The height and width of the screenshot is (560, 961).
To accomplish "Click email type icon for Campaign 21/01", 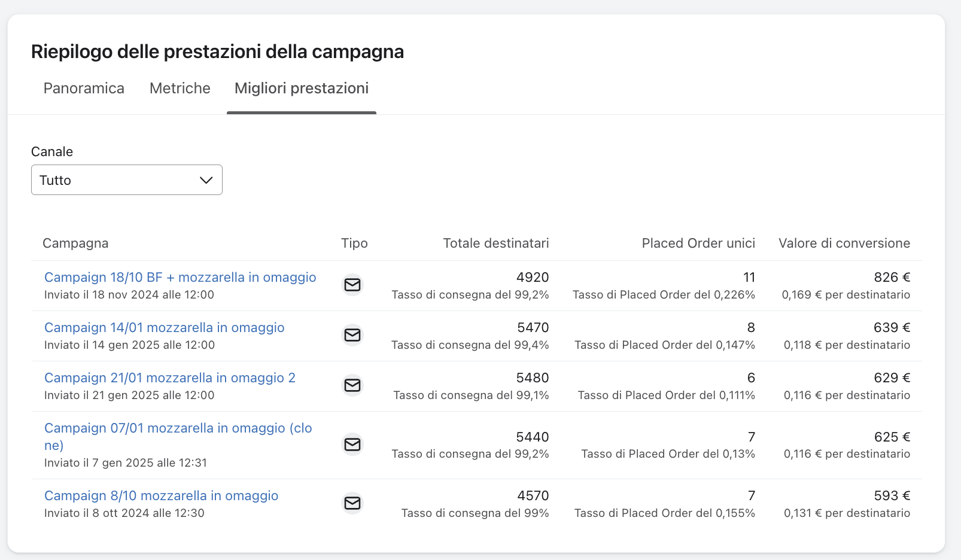I will (x=352, y=385).
